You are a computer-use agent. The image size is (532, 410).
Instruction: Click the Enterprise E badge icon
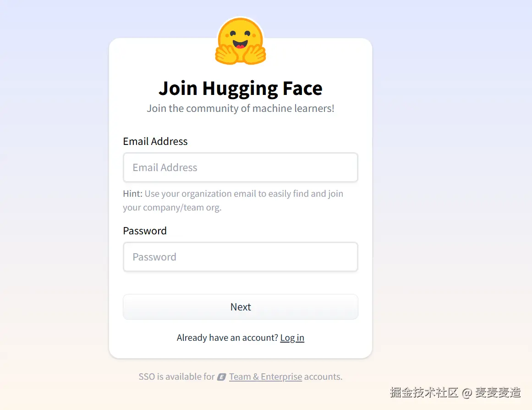point(222,377)
